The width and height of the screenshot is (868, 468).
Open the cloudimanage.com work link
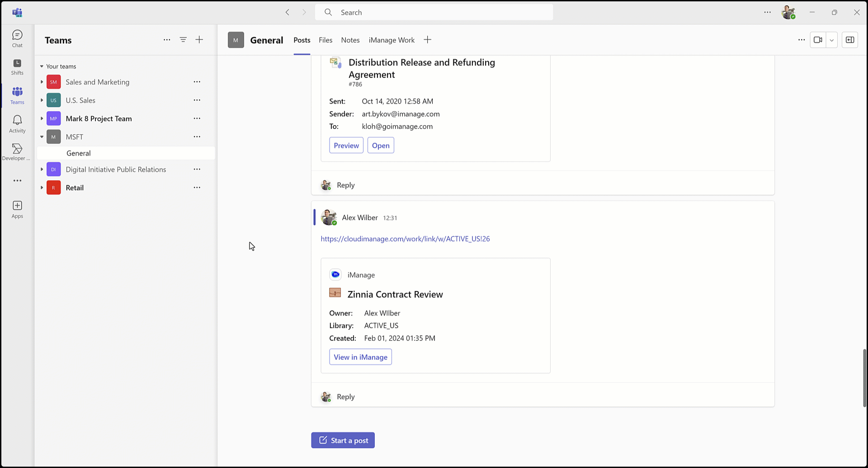point(405,239)
